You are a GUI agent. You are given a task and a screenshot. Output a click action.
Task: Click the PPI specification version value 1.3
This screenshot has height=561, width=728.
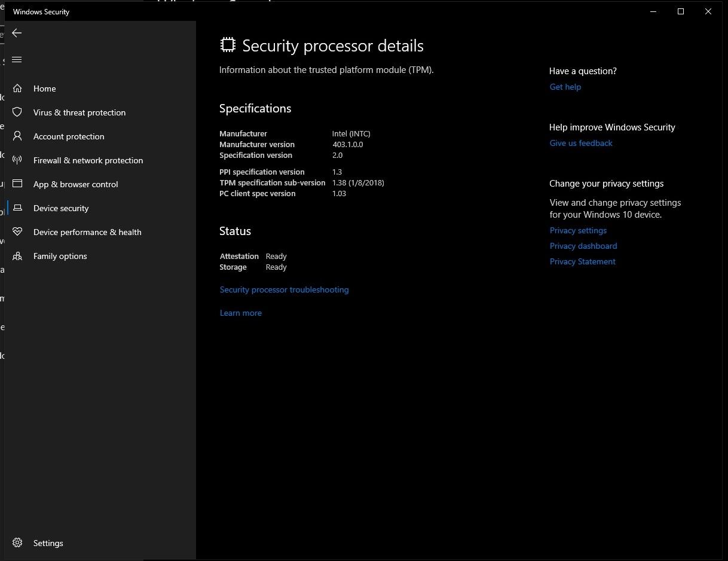[337, 172]
